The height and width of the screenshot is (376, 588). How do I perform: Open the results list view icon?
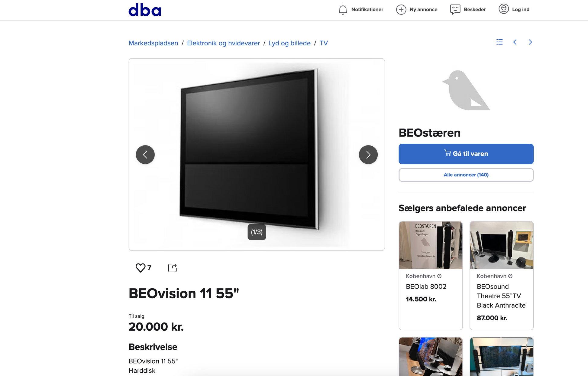click(x=499, y=42)
